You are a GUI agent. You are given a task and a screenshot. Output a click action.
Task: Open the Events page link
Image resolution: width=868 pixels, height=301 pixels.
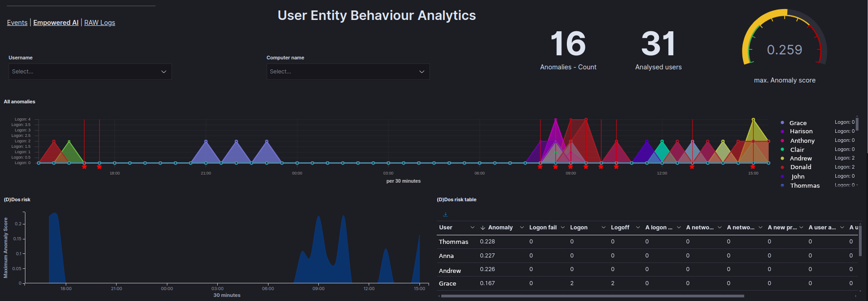(17, 23)
